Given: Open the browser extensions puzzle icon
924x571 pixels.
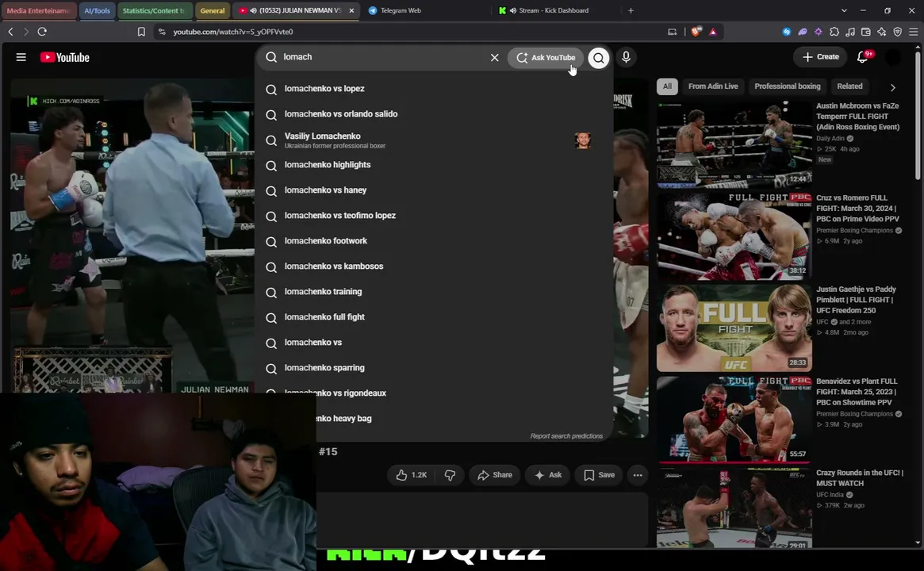Looking at the screenshot, I should point(834,32).
